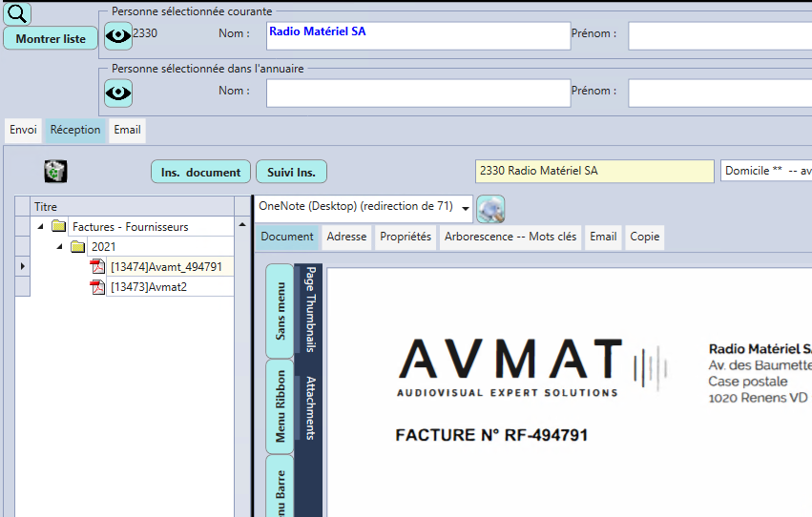Click the Prénom field in annuaire section
812x517 pixels.
click(x=719, y=93)
